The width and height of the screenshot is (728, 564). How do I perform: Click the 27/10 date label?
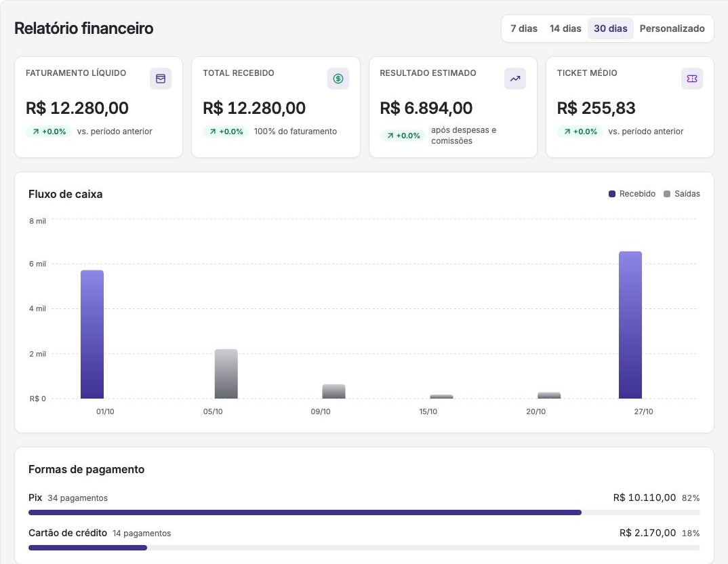643,411
